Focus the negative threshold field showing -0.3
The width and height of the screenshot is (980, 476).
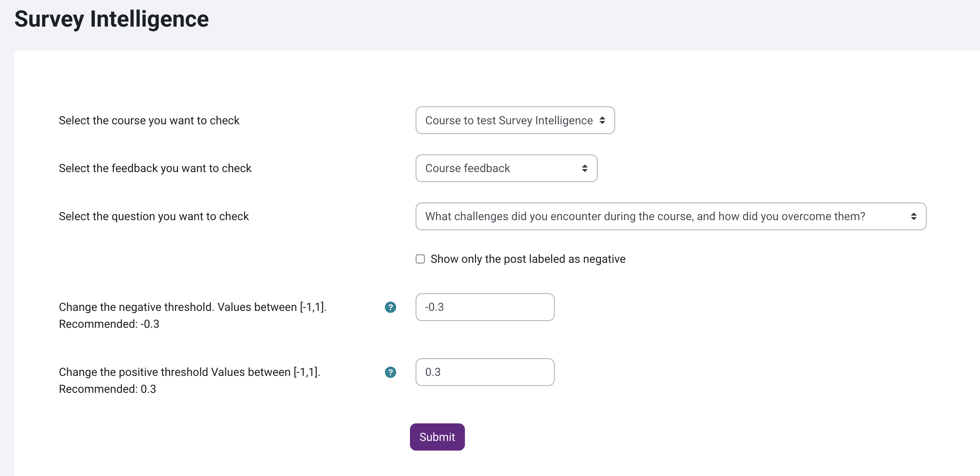[485, 307]
